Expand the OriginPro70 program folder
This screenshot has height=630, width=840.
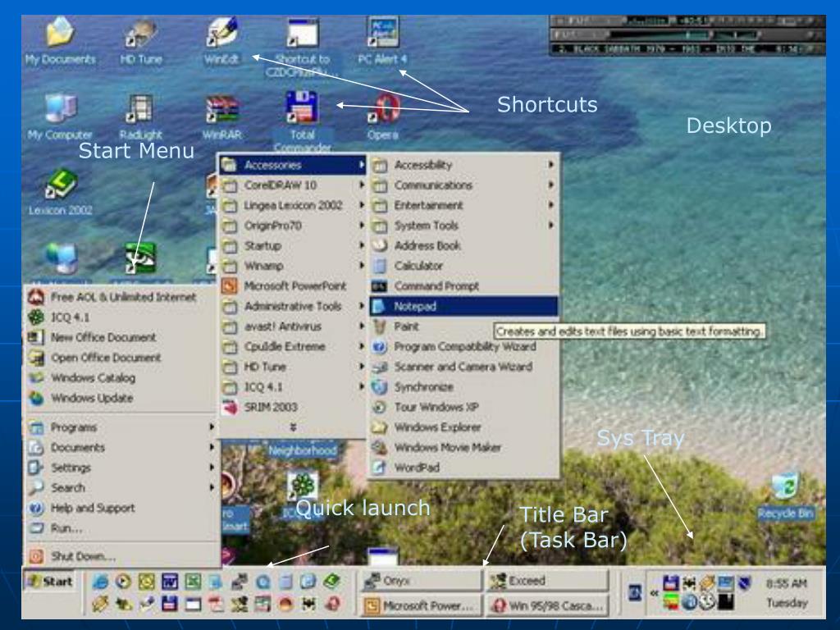pyautogui.click(x=293, y=226)
